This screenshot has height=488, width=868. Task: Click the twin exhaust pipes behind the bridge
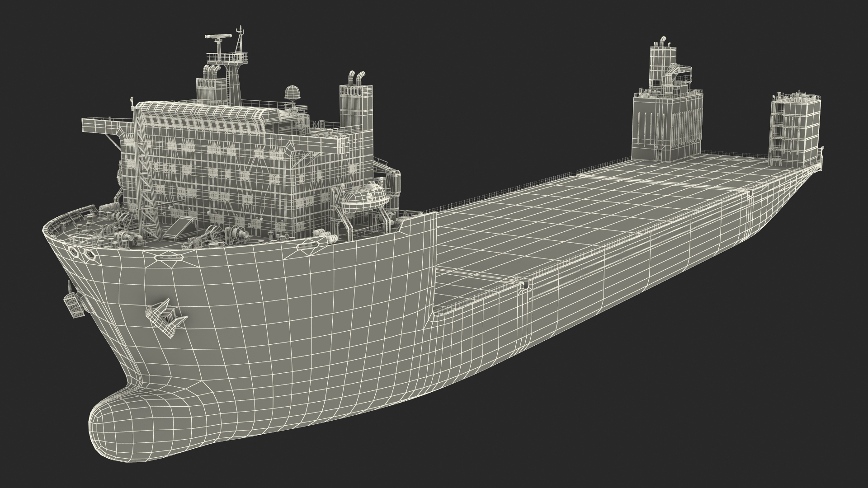click(356, 78)
